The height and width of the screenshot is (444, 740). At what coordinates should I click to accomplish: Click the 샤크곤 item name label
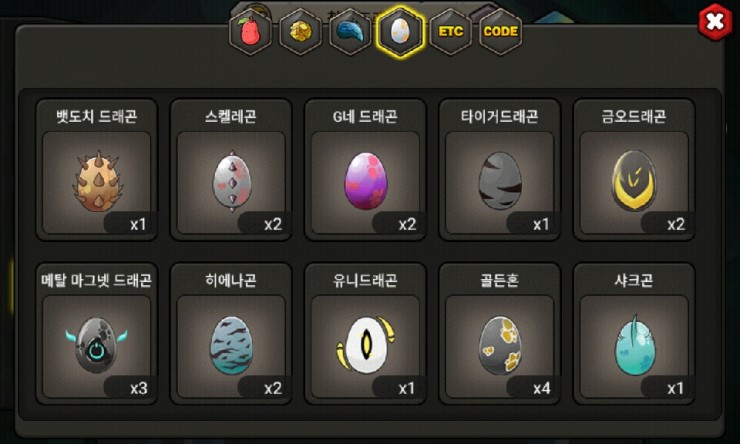click(x=634, y=280)
